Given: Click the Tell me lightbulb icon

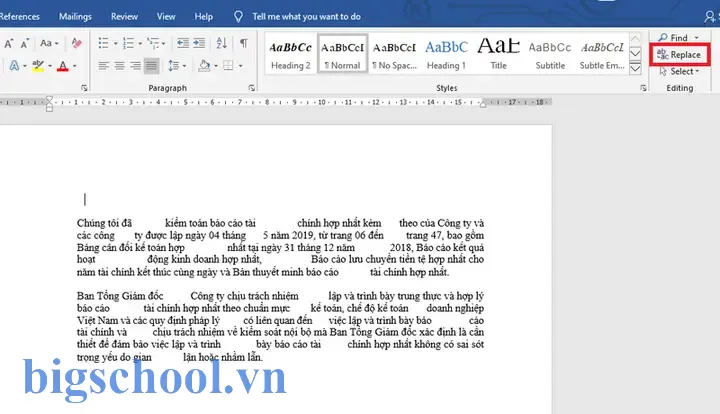Looking at the screenshot, I should tap(238, 17).
